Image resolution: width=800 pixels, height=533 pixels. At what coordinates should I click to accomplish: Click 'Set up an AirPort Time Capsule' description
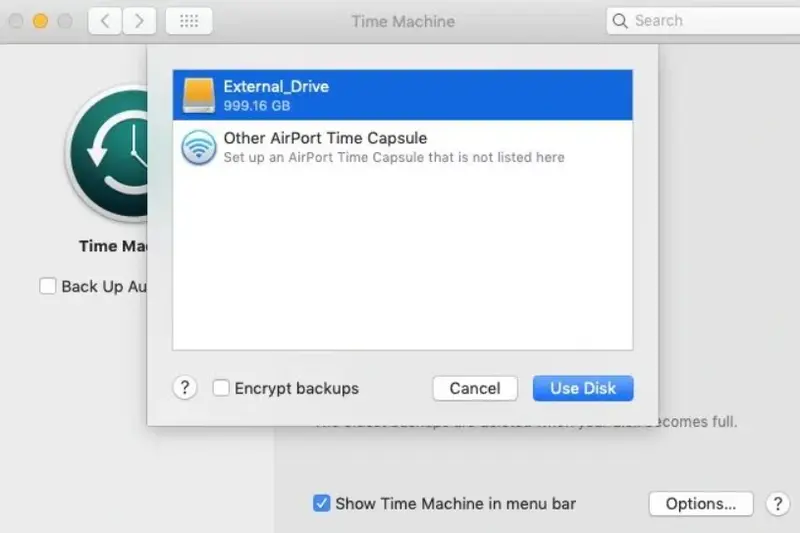[394, 158]
